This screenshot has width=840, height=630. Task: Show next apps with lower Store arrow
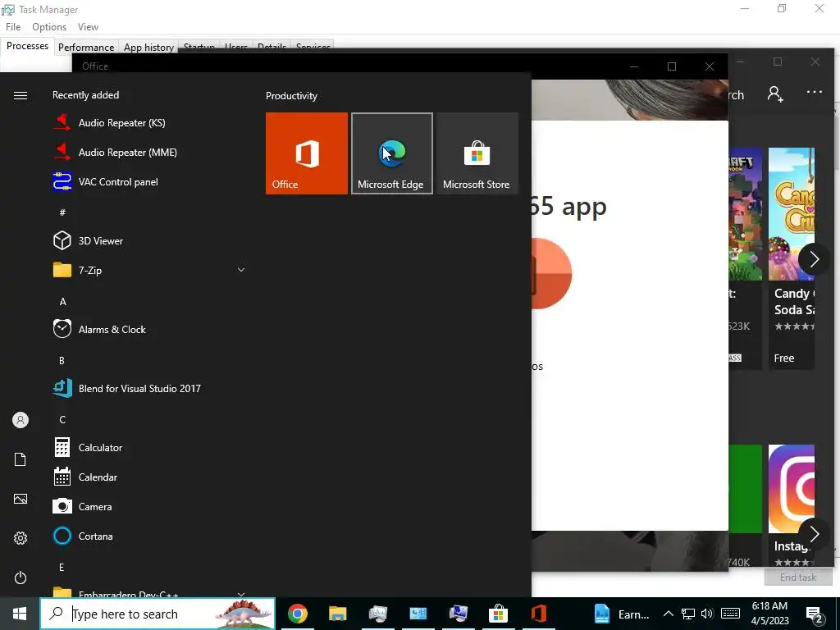coord(814,533)
